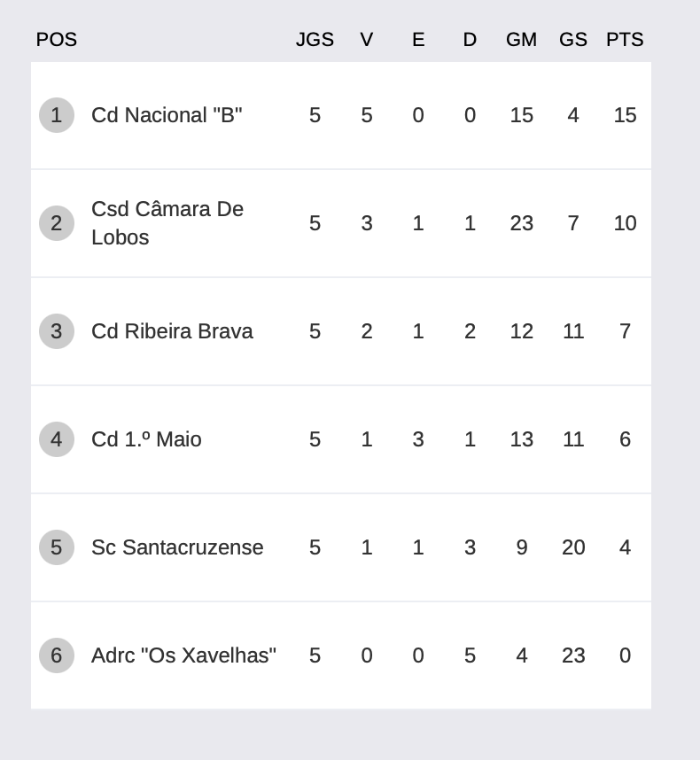Select the Cd Ribeira Brava team name
The height and width of the screenshot is (760, 700).
pos(172,331)
